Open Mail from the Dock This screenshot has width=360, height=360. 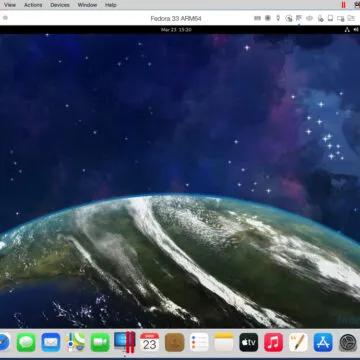tap(51, 342)
